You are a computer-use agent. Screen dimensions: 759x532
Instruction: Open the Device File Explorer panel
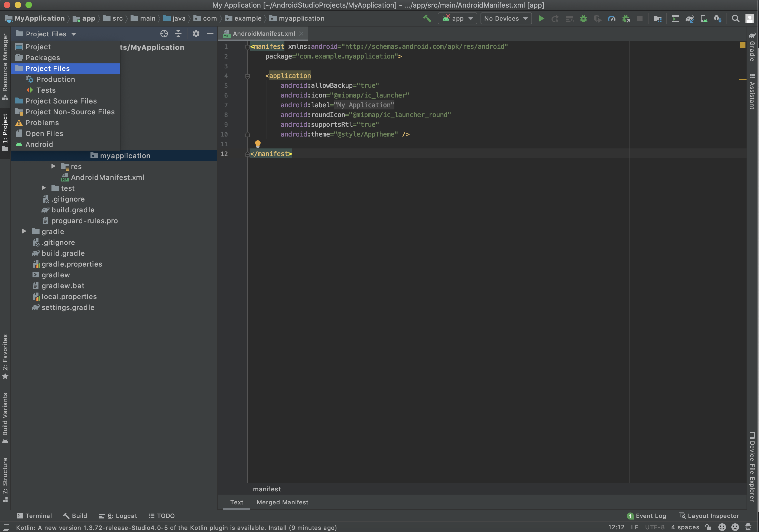pyautogui.click(x=752, y=466)
